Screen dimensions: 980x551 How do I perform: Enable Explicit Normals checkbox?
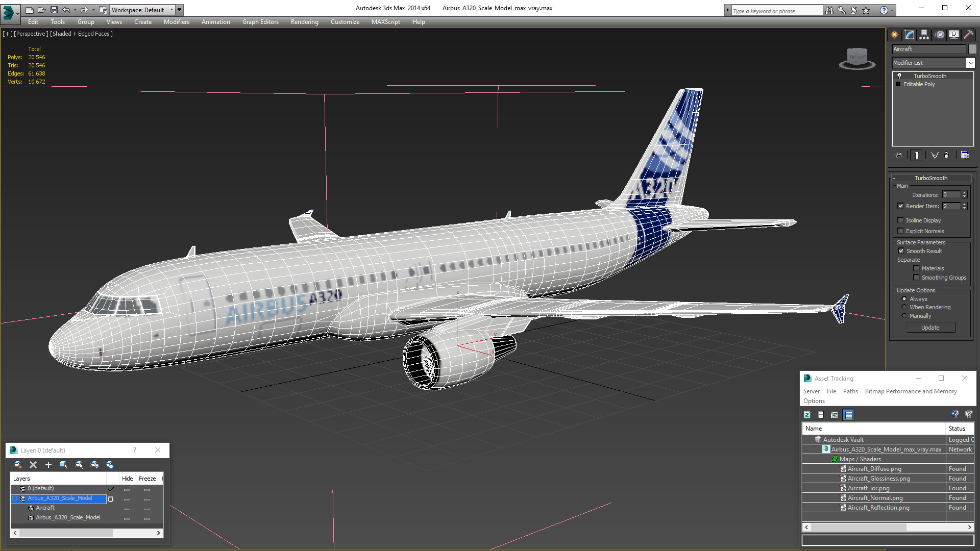[901, 231]
